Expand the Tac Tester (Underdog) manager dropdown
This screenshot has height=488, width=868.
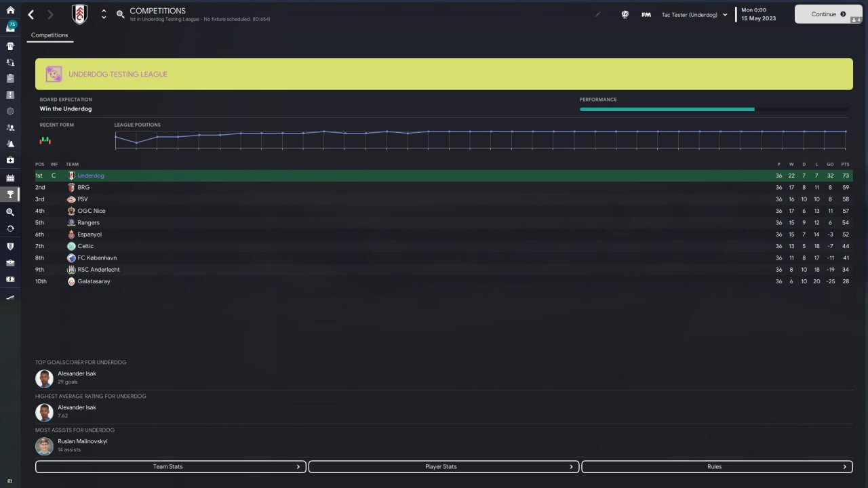pyautogui.click(x=694, y=14)
